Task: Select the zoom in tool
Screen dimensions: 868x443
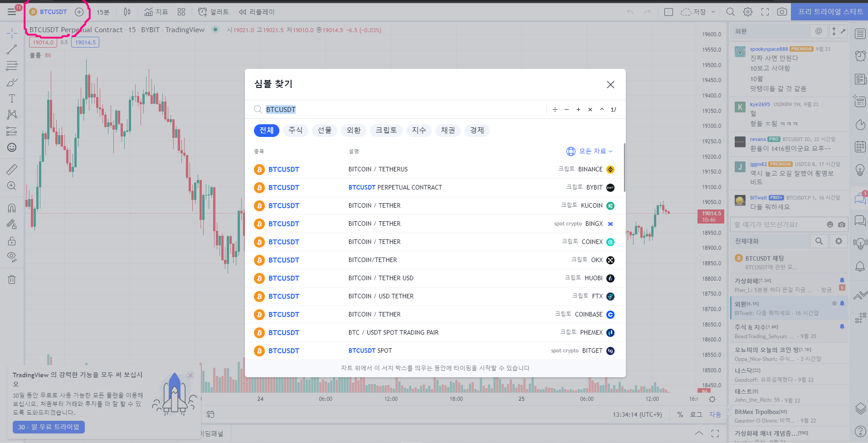Action: click(12, 186)
